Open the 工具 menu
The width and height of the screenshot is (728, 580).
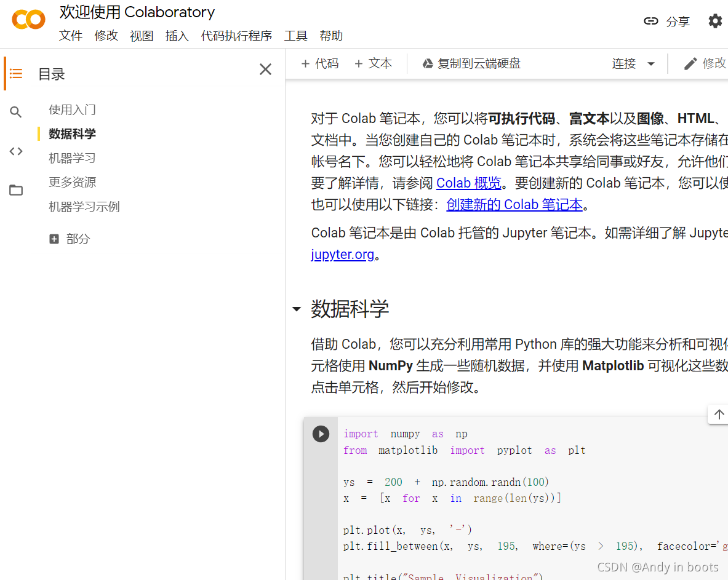296,36
